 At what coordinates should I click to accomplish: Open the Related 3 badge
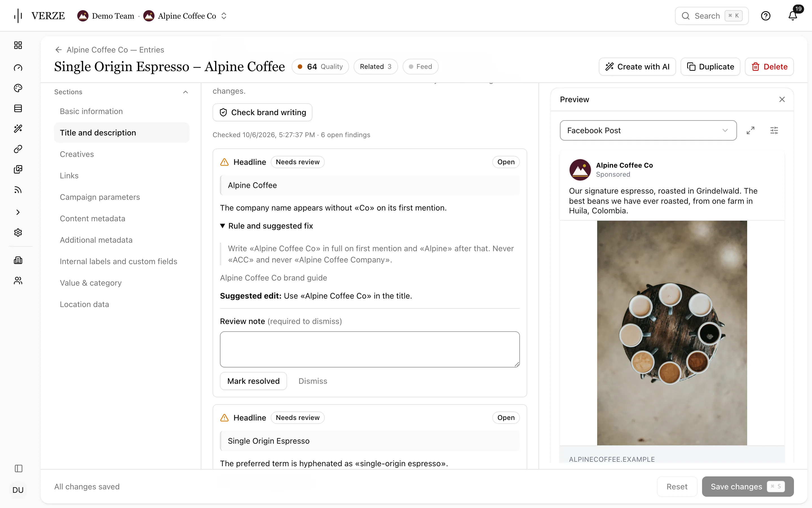click(x=376, y=67)
